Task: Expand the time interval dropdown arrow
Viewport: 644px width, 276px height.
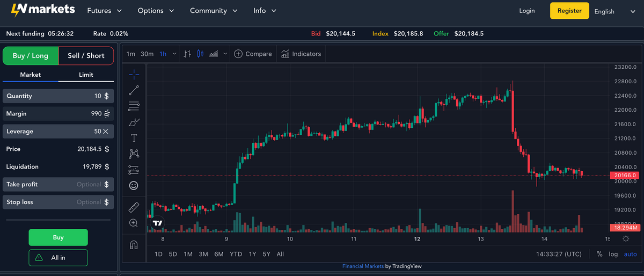Action: (x=174, y=54)
